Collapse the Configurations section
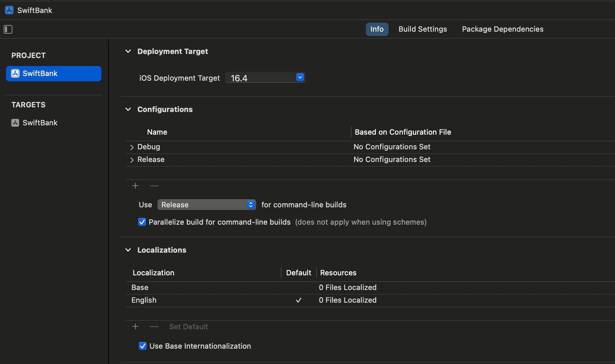Viewport: 615px width, 364px height. [x=128, y=109]
